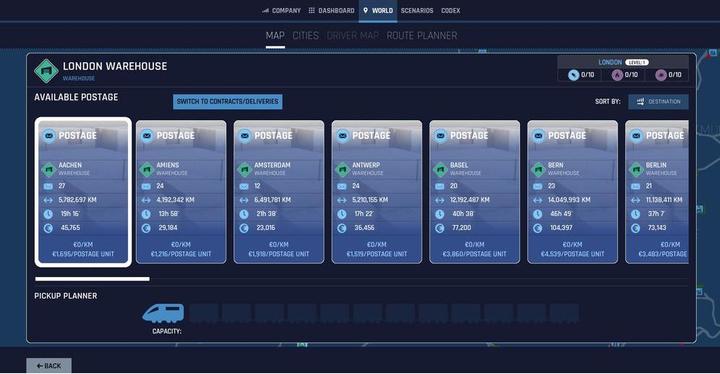
Task: Open the Dashboard menu
Action: coord(332,11)
